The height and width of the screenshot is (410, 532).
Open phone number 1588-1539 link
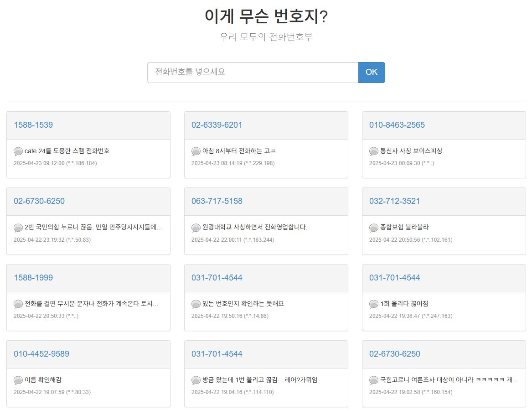coord(33,125)
